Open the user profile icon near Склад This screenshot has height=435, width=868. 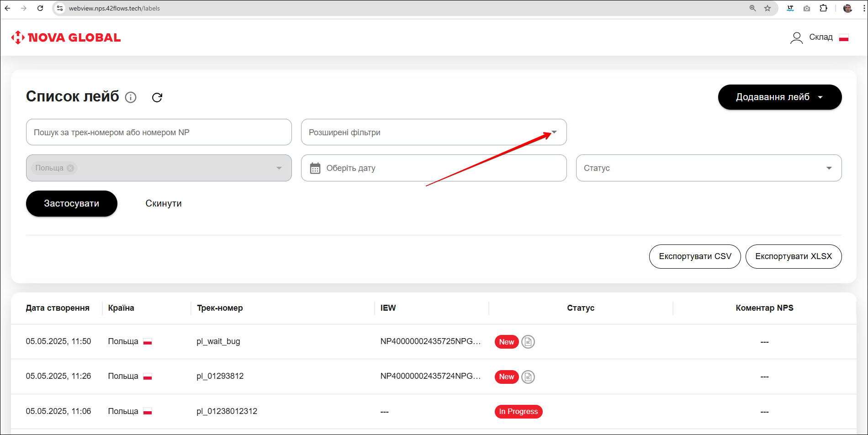(x=796, y=37)
